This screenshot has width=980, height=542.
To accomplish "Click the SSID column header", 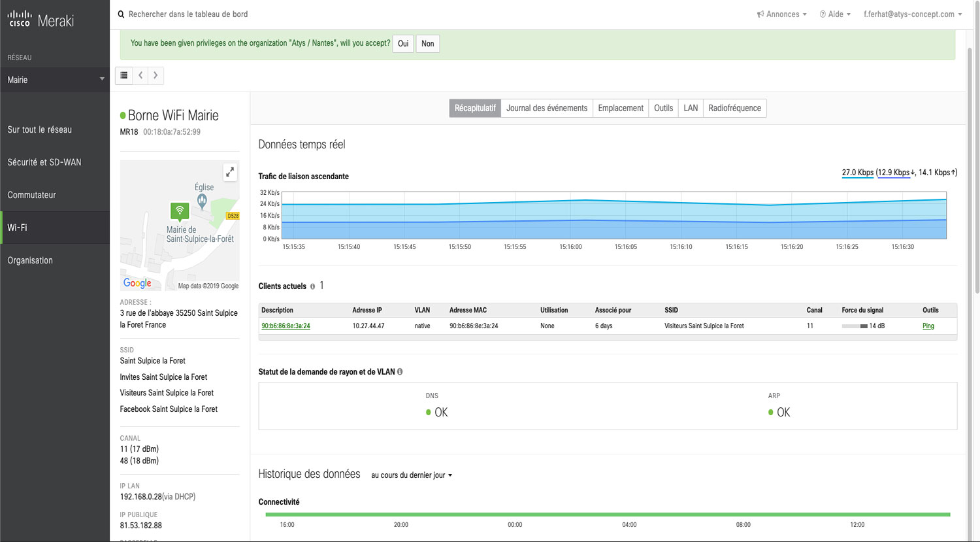I will [671, 310].
